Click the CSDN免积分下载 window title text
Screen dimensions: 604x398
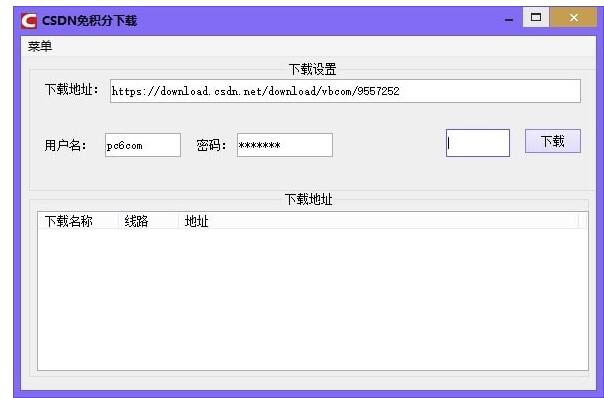[89, 20]
